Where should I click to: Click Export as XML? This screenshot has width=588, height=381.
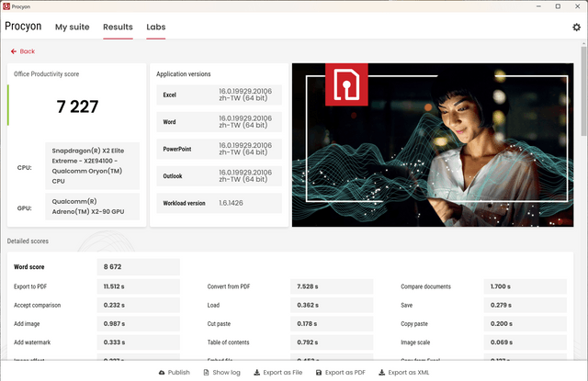(x=404, y=373)
